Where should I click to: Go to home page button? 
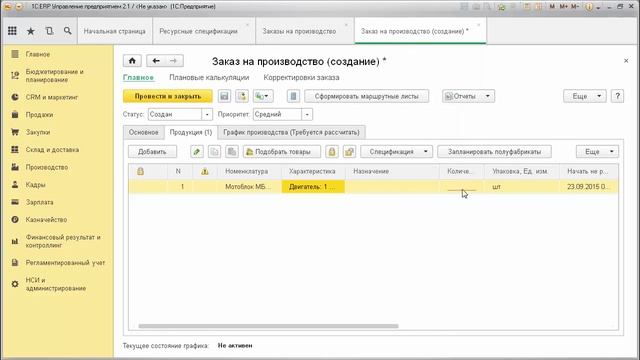point(132,61)
